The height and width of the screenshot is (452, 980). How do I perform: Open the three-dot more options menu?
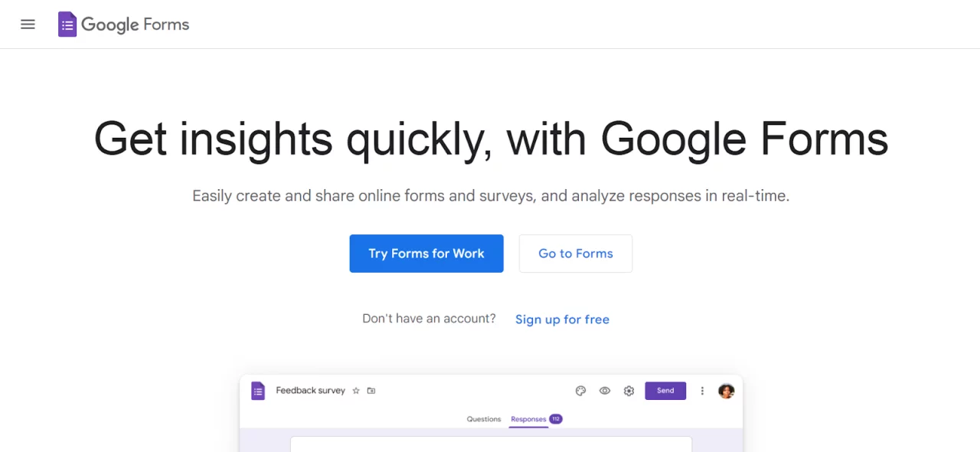[702, 391]
